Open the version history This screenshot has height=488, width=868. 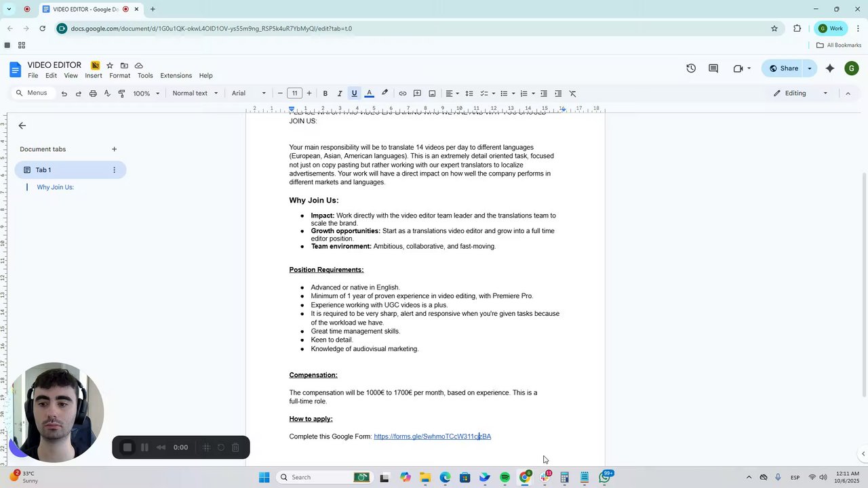(x=691, y=68)
